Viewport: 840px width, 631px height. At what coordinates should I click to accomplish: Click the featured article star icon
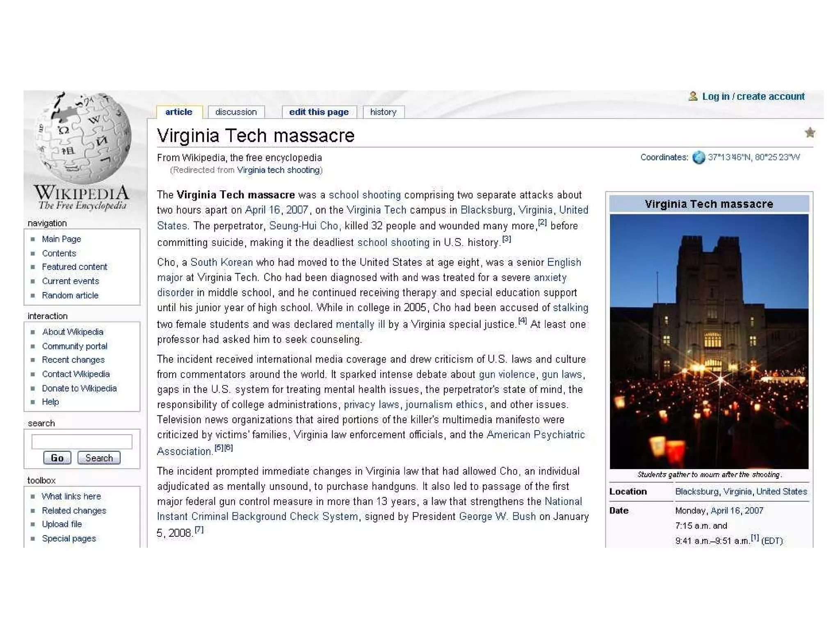pyautogui.click(x=810, y=132)
